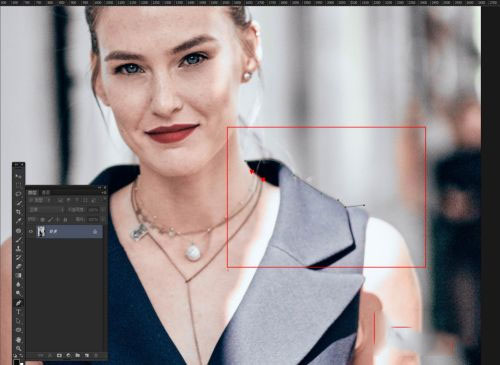Image resolution: width=500 pixels, height=365 pixels.
Task: Open the fill value dropdown arrow
Action: tap(103, 219)
